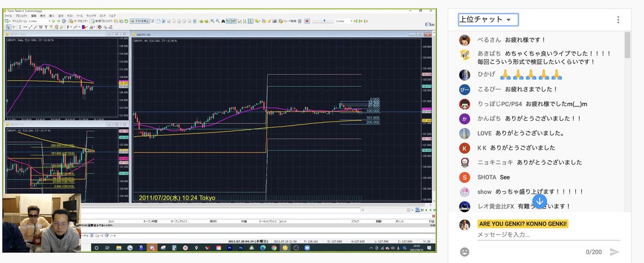Select the cursor pointer tool
The image size is (644, 263).
point(8,27)
